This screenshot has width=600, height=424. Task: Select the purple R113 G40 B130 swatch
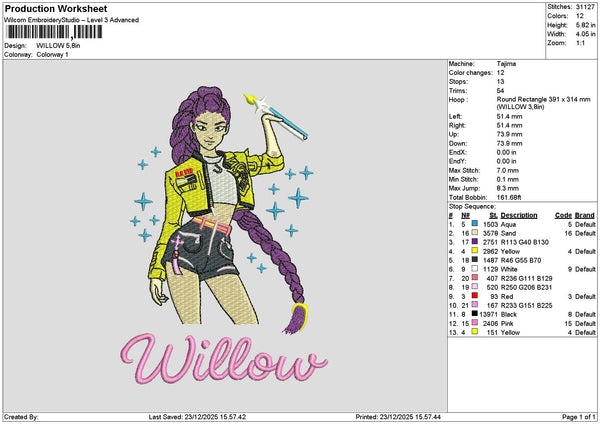click(x=474, y=242)
